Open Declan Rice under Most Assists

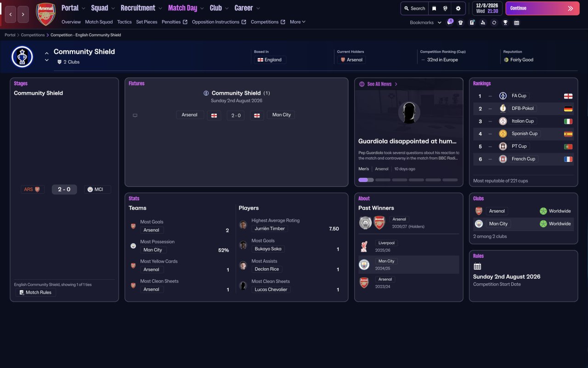pos(267,269)
